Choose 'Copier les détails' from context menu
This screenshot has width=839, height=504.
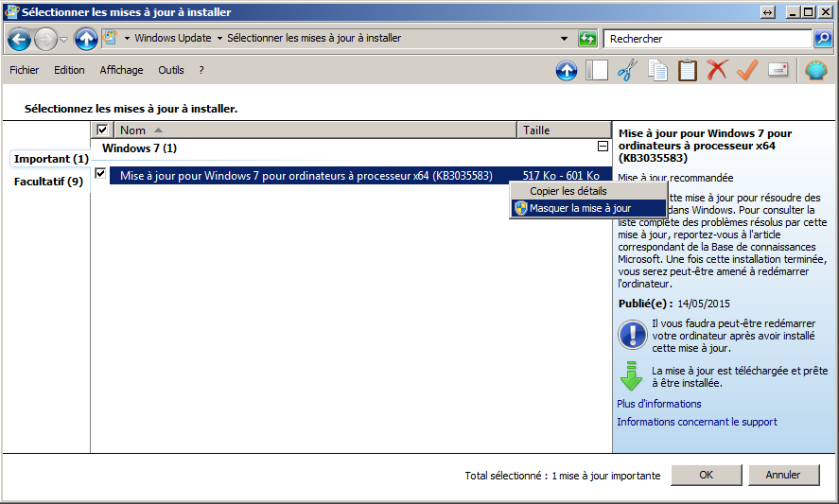click(x=588, y=191)
